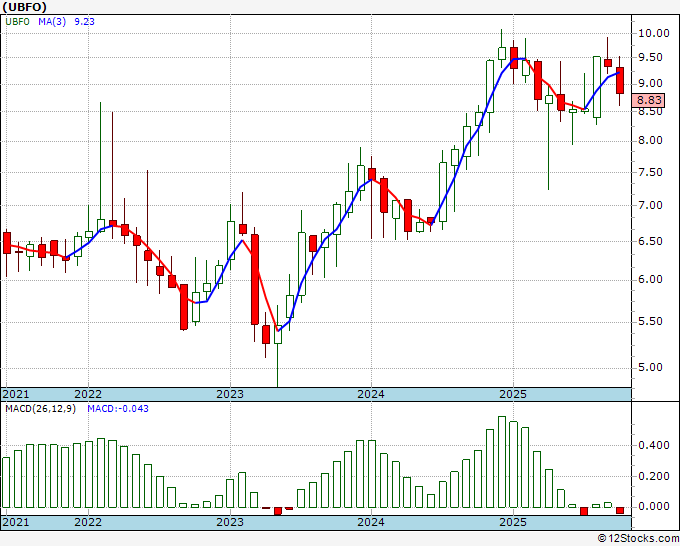
Task: Click the 2022 marker on MACD timeline
Action: [88, 522]
